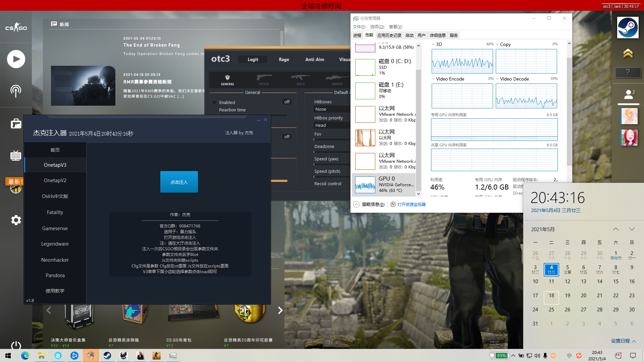The height and width of the screenshot is (362, 644).
Task: Click the Edge browser icon in taskbar
Action: (25, 356)
